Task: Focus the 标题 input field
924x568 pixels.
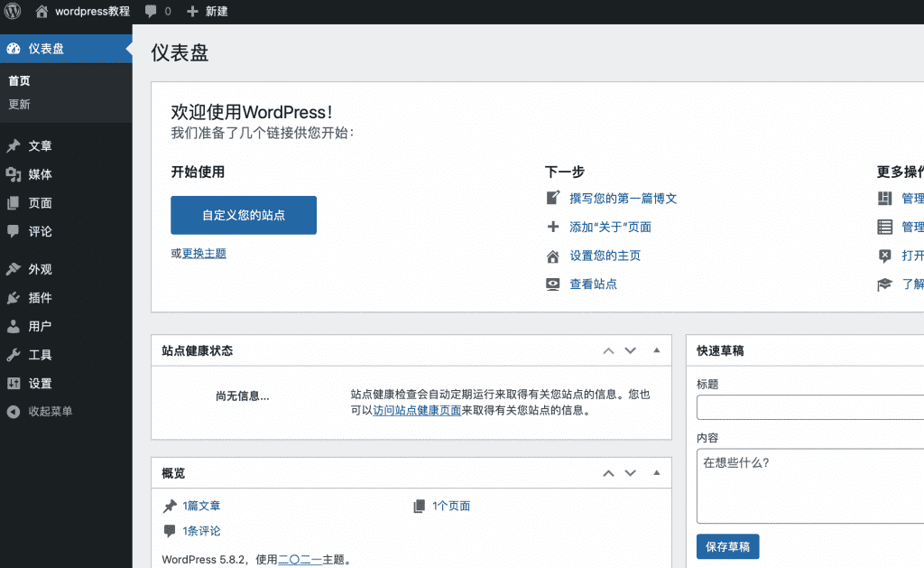Action: click(810, 407)
